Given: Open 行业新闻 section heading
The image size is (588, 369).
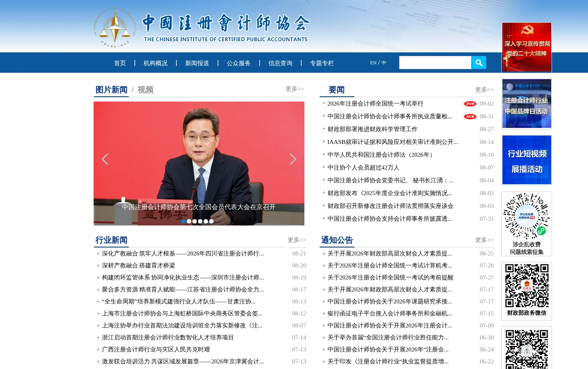Looking at the screenshot, I should point(111,240).
